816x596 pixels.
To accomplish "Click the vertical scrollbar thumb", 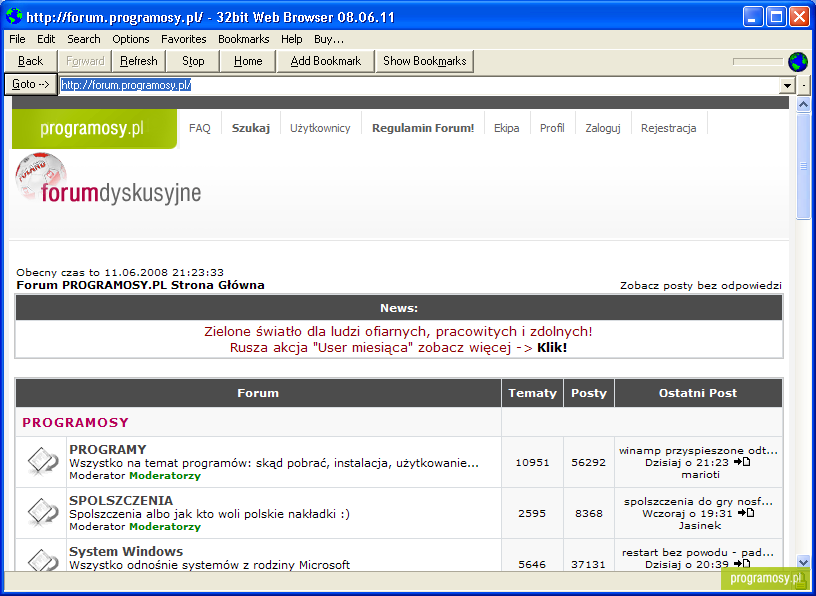I will coord(804,166).
